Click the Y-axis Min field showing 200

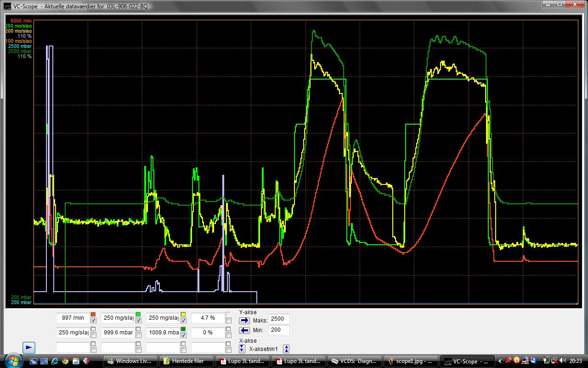pos(278,330)
